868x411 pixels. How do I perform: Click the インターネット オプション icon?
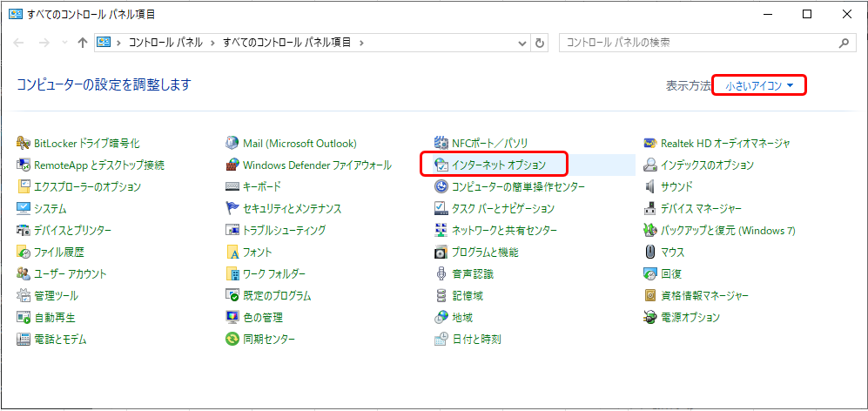[441, 165]
